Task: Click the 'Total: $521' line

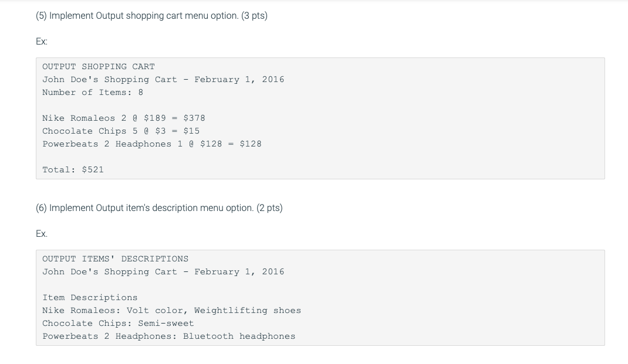Action: point(73,170)
